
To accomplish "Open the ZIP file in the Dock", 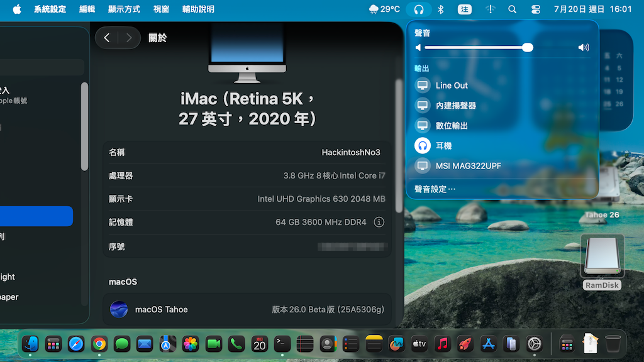I will point(590,344).
